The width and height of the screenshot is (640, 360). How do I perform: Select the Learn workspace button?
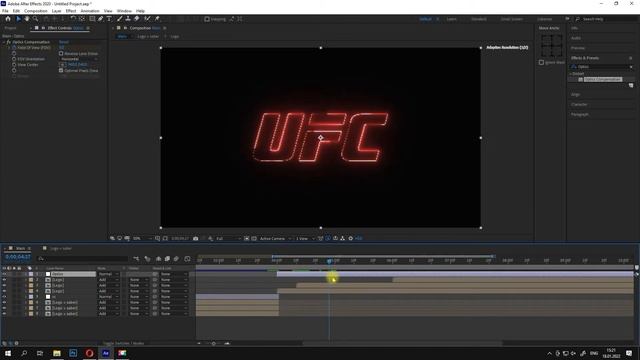coord(451,19)
